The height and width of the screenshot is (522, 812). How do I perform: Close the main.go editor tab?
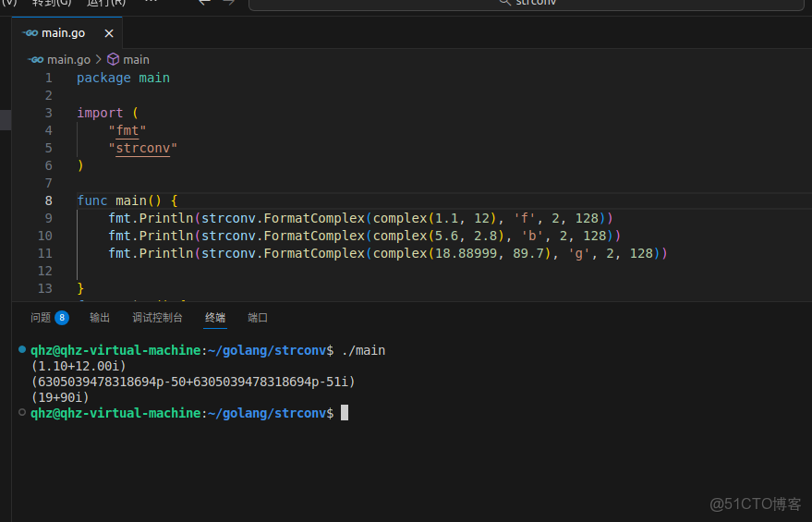point(108,33)
